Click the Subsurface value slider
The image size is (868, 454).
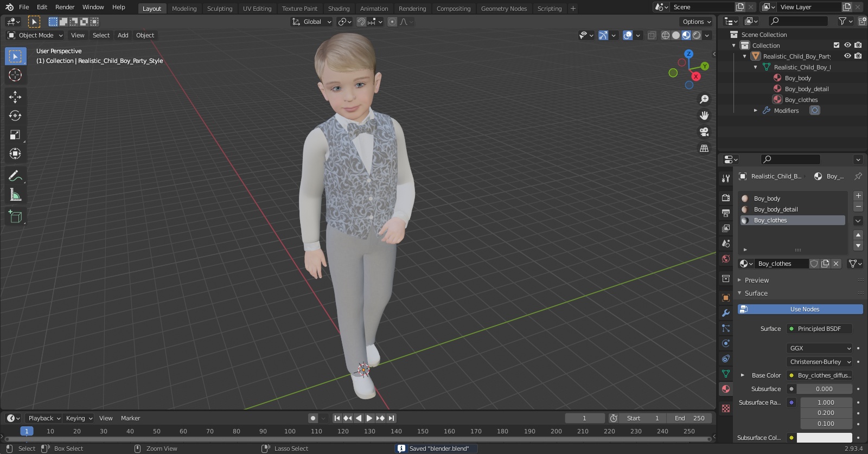pyautogui.click(x=824, y=389)
